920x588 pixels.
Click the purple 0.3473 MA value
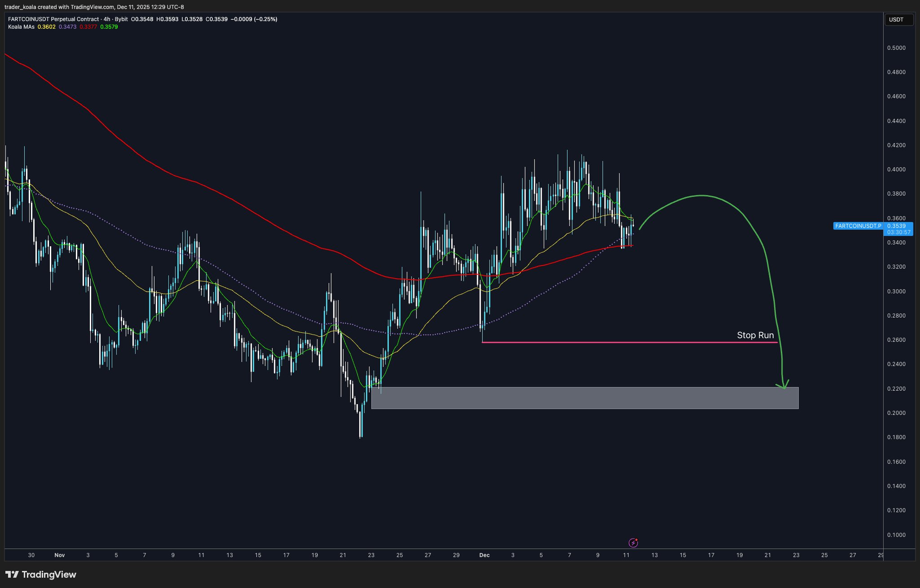(67, 27)
